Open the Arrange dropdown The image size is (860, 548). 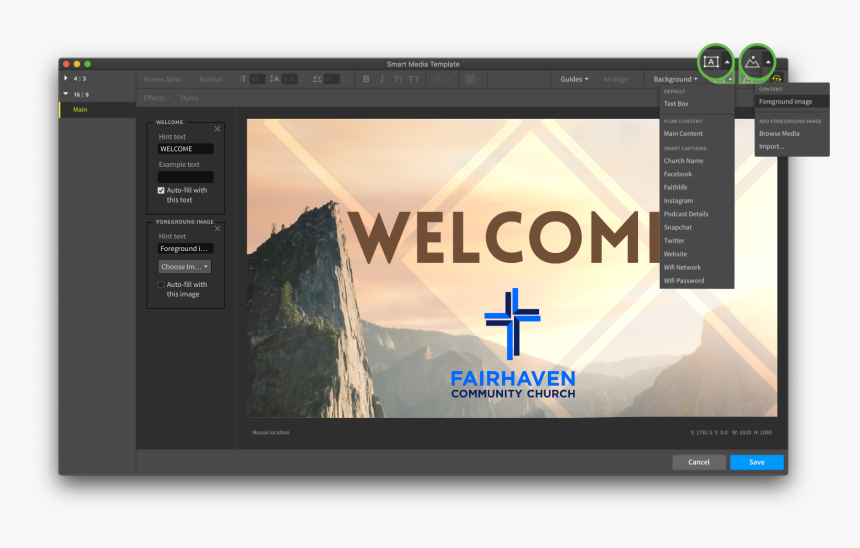pos(618,80)
